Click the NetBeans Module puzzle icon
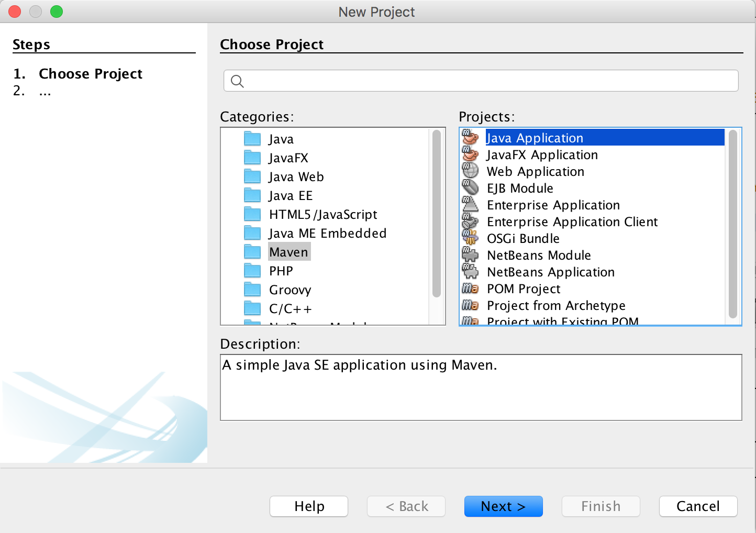 (x=470, y=255)
